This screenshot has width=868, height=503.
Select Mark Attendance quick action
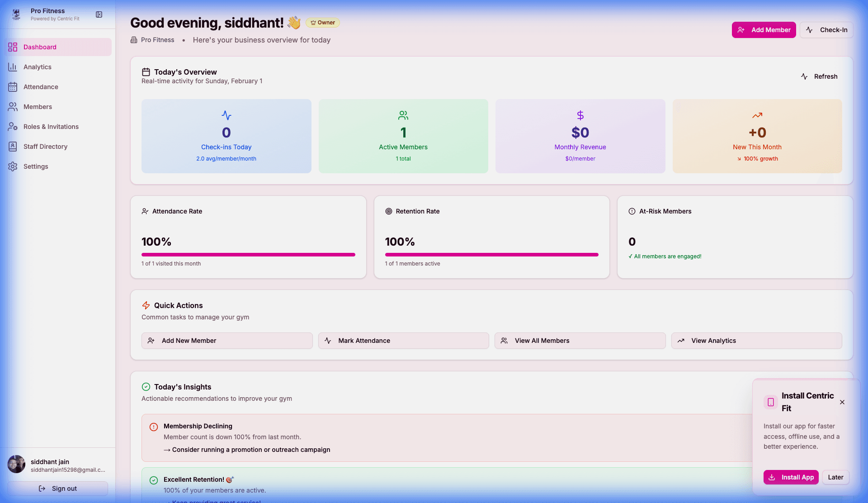coord(403,340)
